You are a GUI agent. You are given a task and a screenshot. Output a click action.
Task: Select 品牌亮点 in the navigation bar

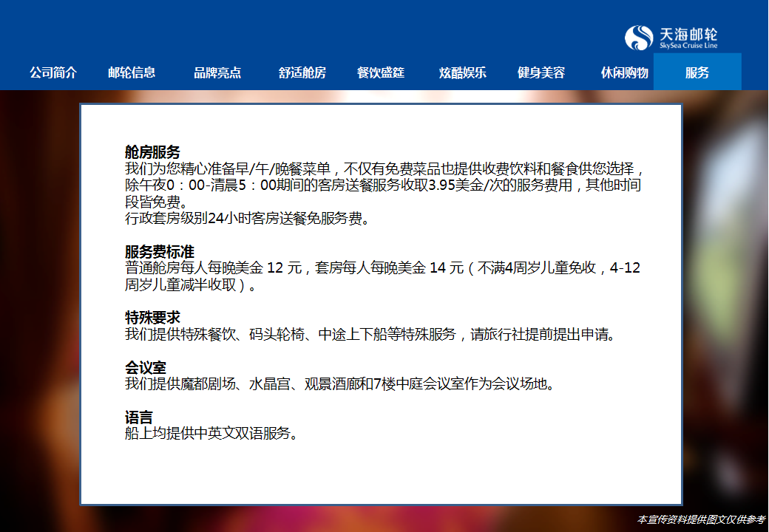tap(217, 73)
